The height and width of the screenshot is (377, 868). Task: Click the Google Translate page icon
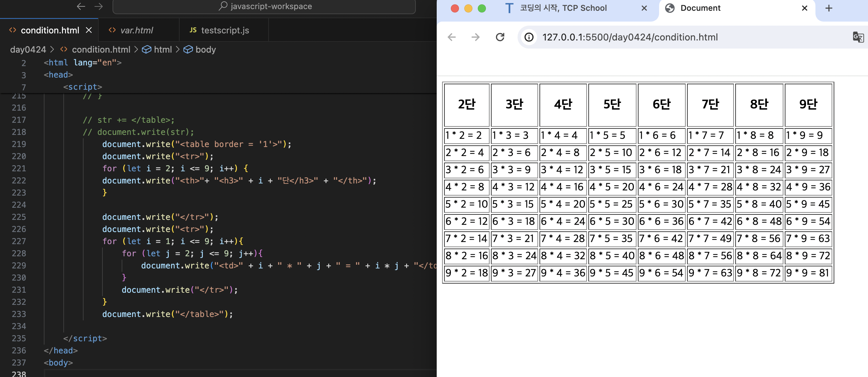point(858,37)
